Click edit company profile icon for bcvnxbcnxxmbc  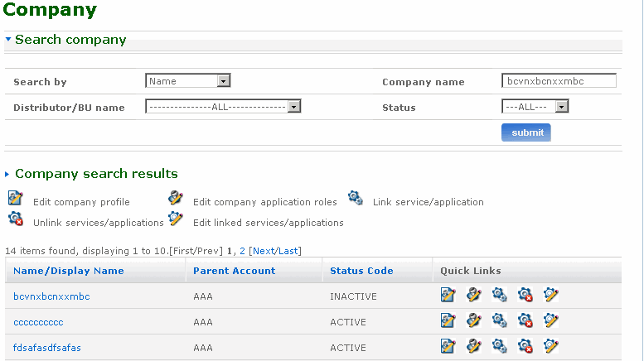pos(448,296)
